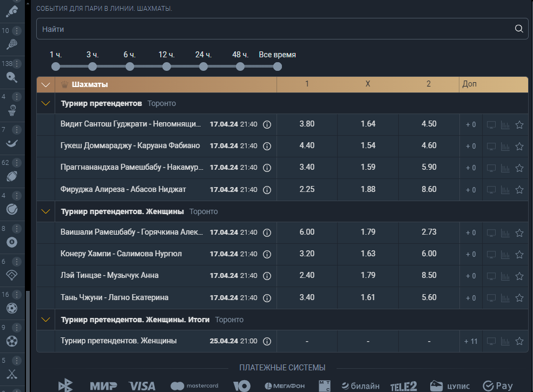The width and height of the screenshot is (533, 392).
Task: Collapse Турнир претендентов Торонто group
Action: coord(45,103)
